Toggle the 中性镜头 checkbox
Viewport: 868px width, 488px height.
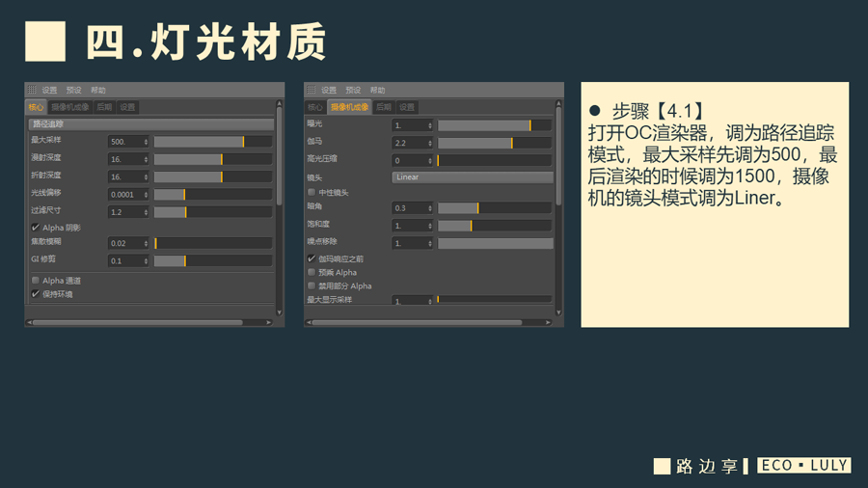(312, 193)
